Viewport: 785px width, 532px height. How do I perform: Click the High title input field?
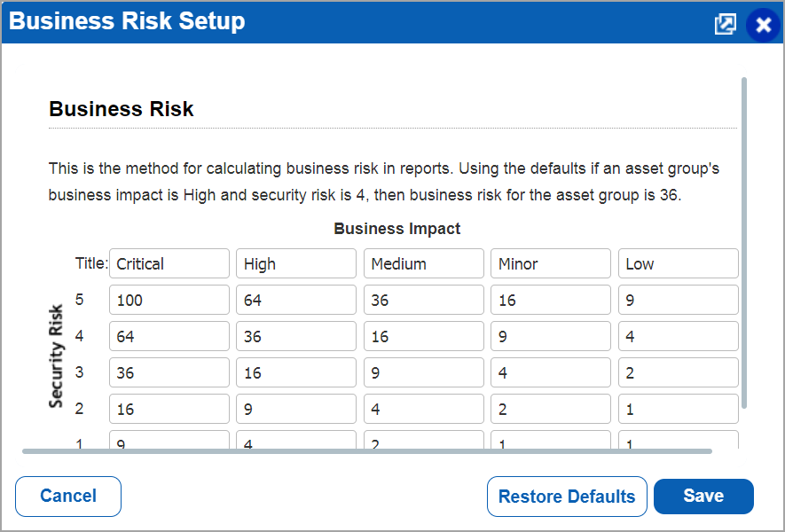tap(296, 263)
